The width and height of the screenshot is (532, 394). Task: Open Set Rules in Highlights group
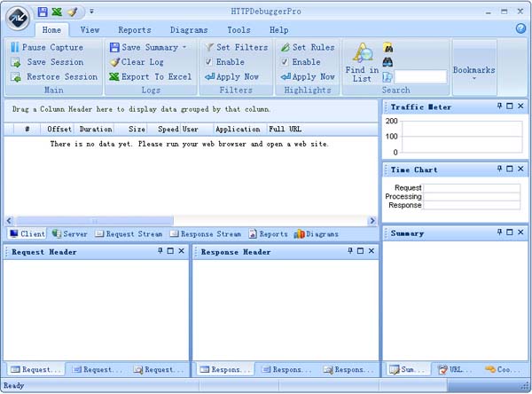307,47
